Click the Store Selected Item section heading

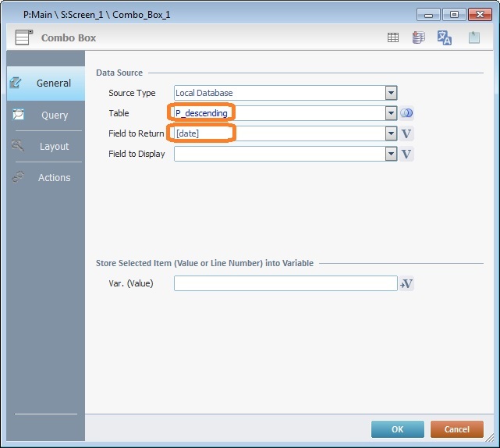pyautogui.click(x=204, y=263)
